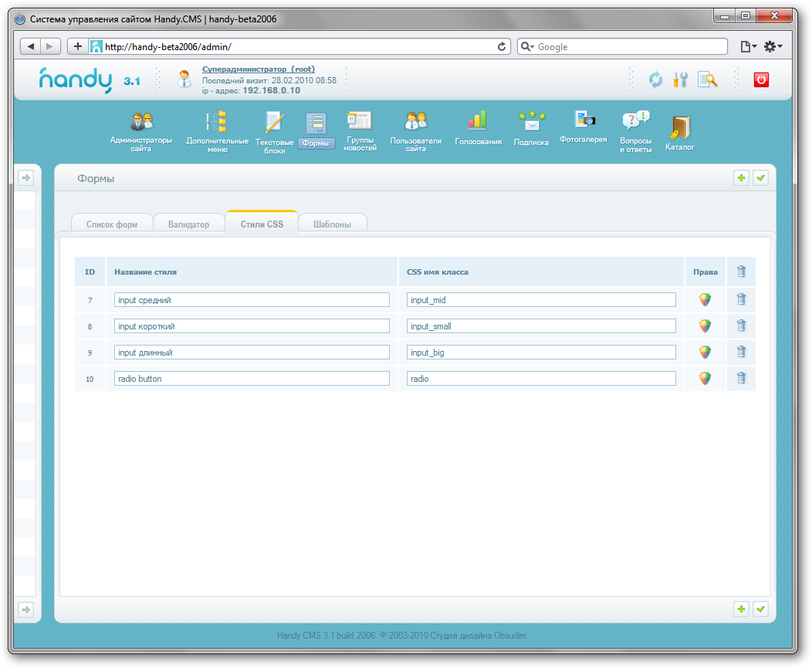This screenshot has height=668, width=812.
Task: Click Суперадминистратор (root) profile link
Action: pos(258,69)
